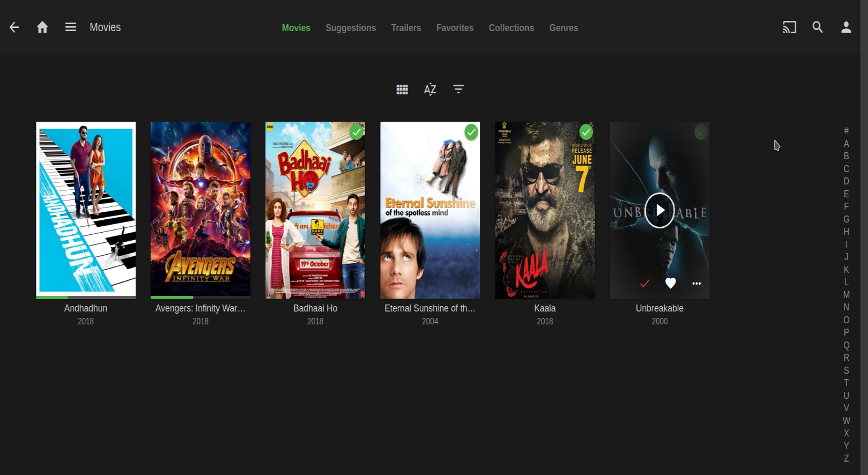This screenshot has width=868, height=475.
Task: Open the search magnifier icon
Action: pyautogui.click(x=818, y=27)
